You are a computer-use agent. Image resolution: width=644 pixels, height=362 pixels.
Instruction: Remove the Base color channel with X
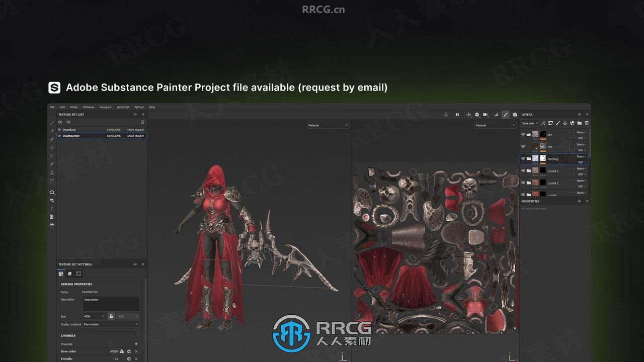click(x=136, y=351)
